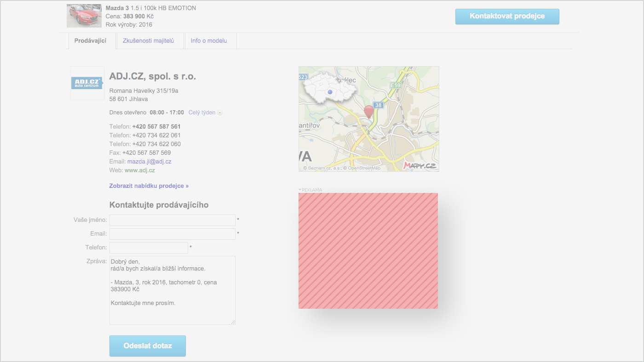This screenshot has width=644, height=362.
Task: Click the 08:00 - 17:00 opening hours
Action: (167, 113)
